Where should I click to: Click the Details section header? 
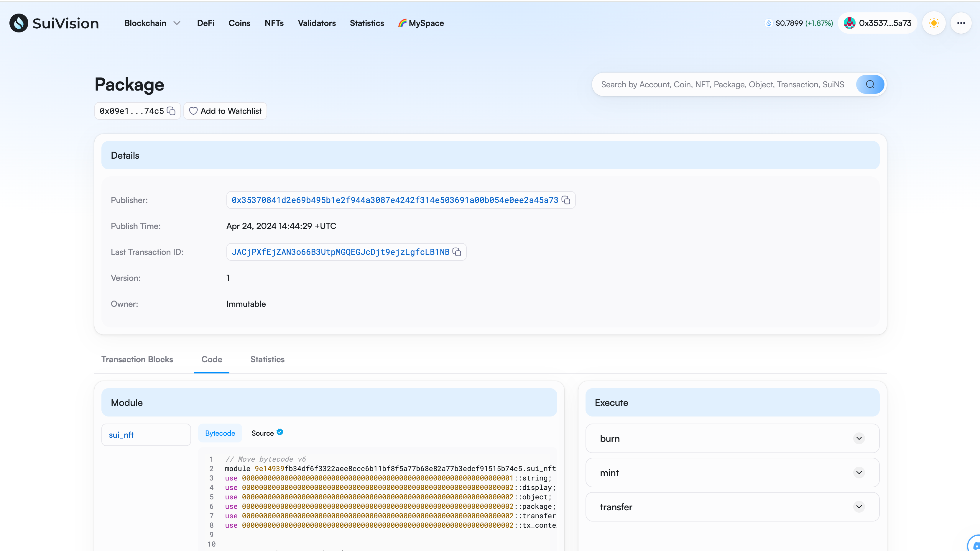490,155
